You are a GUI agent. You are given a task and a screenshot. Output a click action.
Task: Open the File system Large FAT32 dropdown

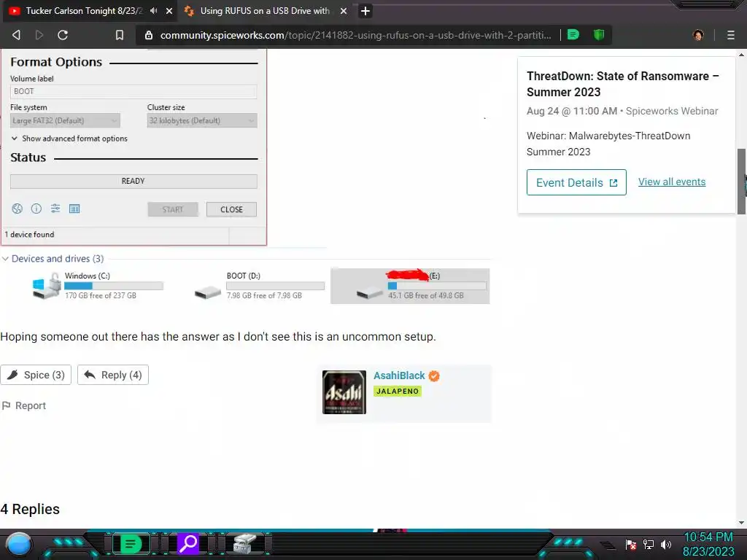pos(65,120)
